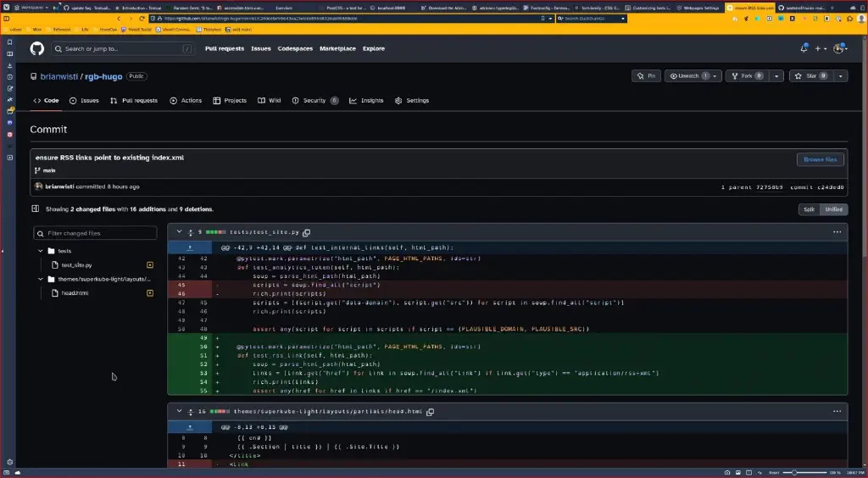The height and width of the screenshot is (478, 868).
Task: Open the Unwatch dropdown
Action: click(x=693, y=75)
